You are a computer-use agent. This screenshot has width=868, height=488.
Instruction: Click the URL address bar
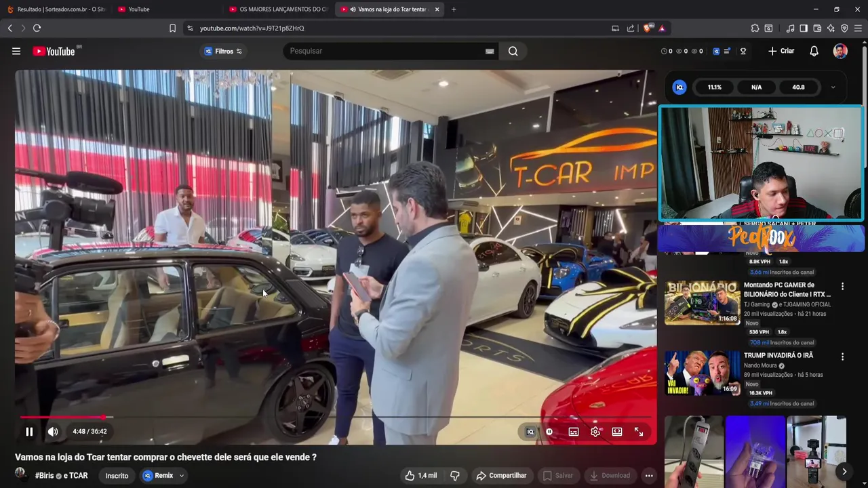pos(400,28)
